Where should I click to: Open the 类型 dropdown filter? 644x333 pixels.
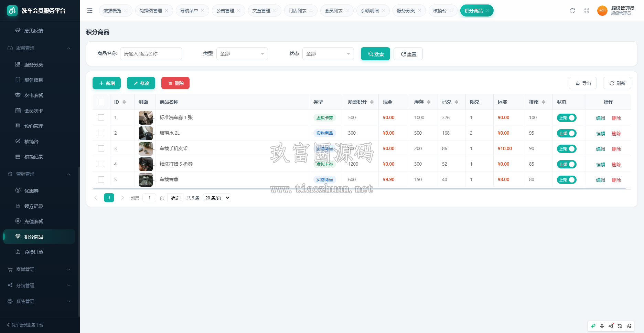point(242,54)
